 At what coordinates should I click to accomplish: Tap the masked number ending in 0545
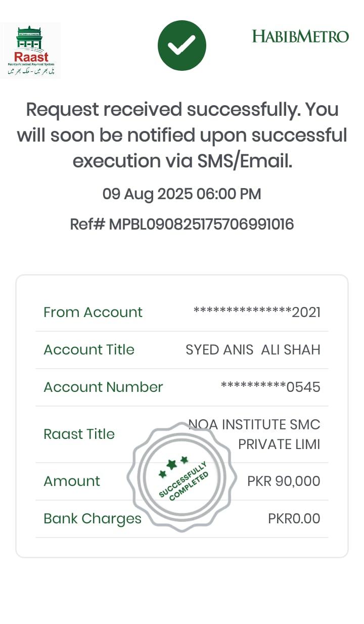pos(270,387)
